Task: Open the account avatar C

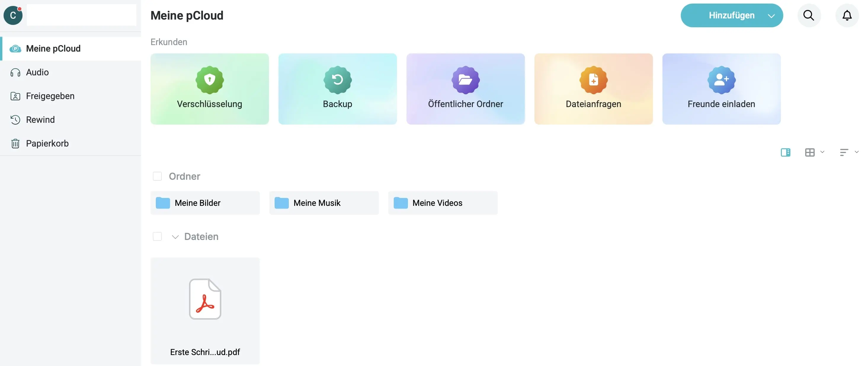Action: coord(13,15)
